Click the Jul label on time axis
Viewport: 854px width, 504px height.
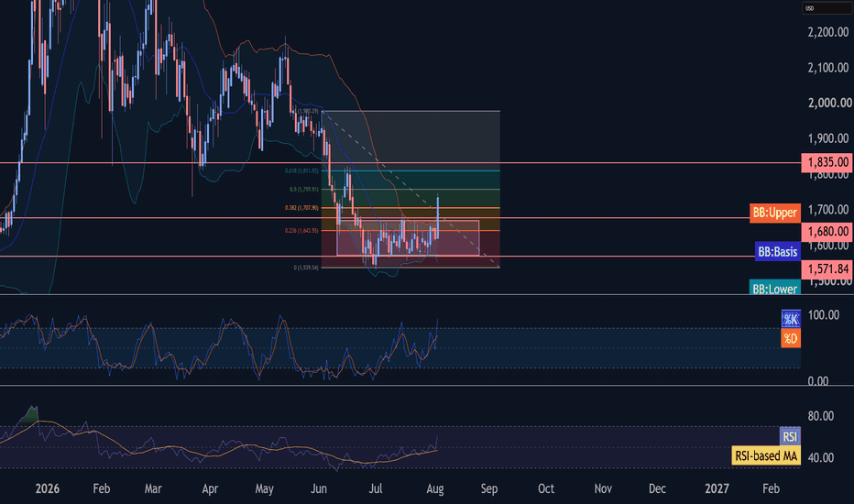coord(376,488)
